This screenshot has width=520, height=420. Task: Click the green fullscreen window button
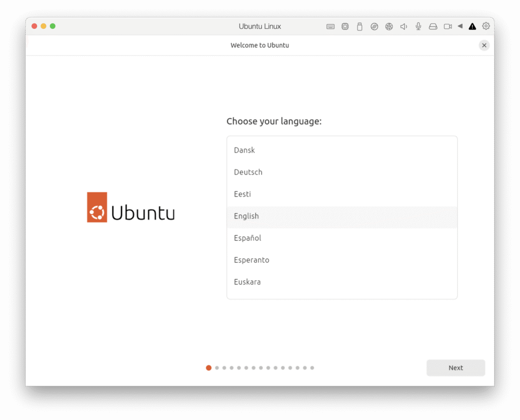(x=53, y=26)
